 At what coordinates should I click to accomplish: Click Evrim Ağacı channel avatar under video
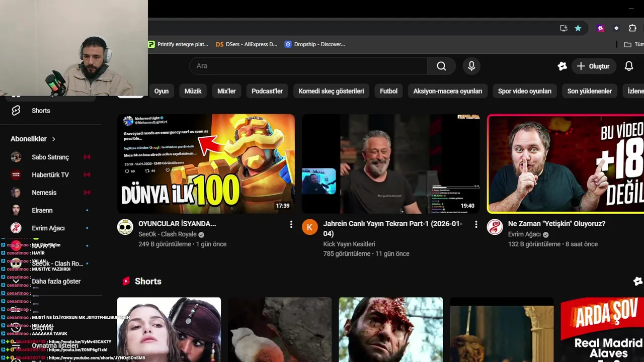pyautogui.click(x=495, y=227)
